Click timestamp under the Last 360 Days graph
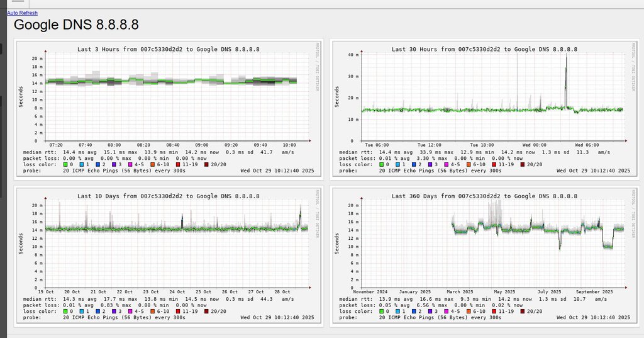 pyautogui.click(x=594, y=317)
